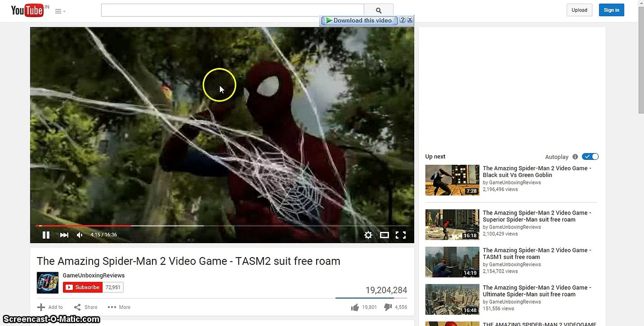Image resolution: width=644 pixels, height=326 pixels.
Task: Open Superior Spider-Man suit free roam thumbnail
Action: coord(452,225)
